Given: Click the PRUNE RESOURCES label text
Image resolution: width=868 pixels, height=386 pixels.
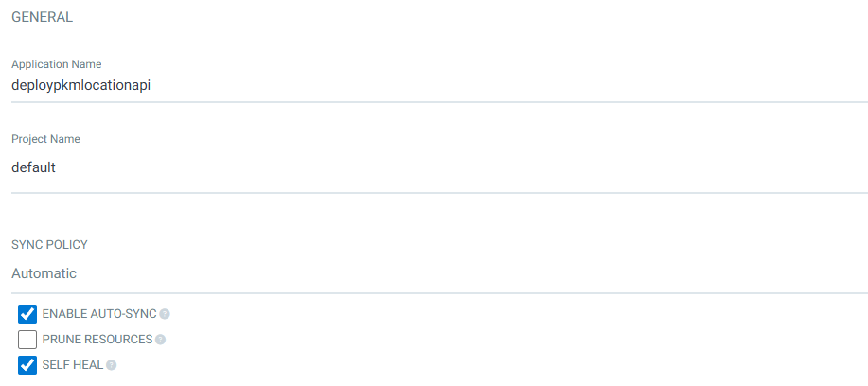Looking at the screenshot, I should 97,340.
